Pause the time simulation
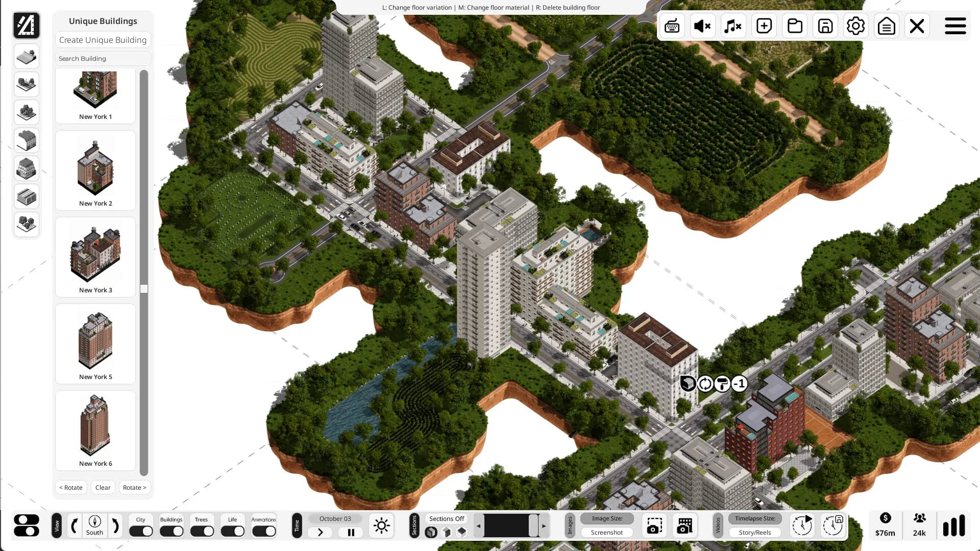The width and height of the screenshot is (980, 551). point(351,532)
